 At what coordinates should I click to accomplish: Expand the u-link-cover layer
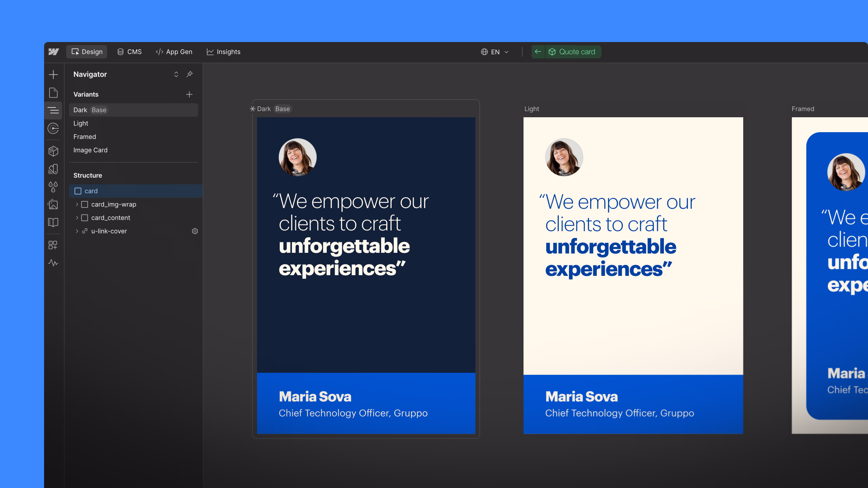tap(77, 231)
